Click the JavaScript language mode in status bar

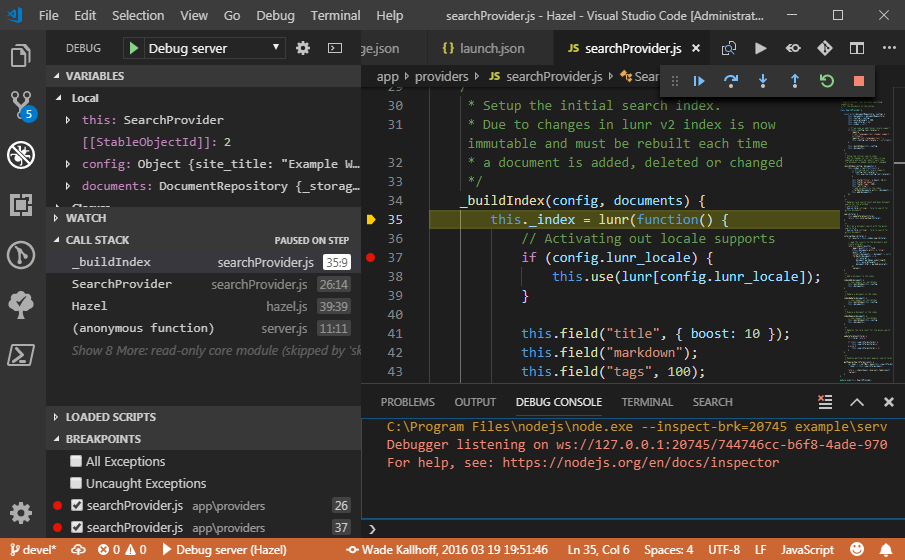(806, 550)
